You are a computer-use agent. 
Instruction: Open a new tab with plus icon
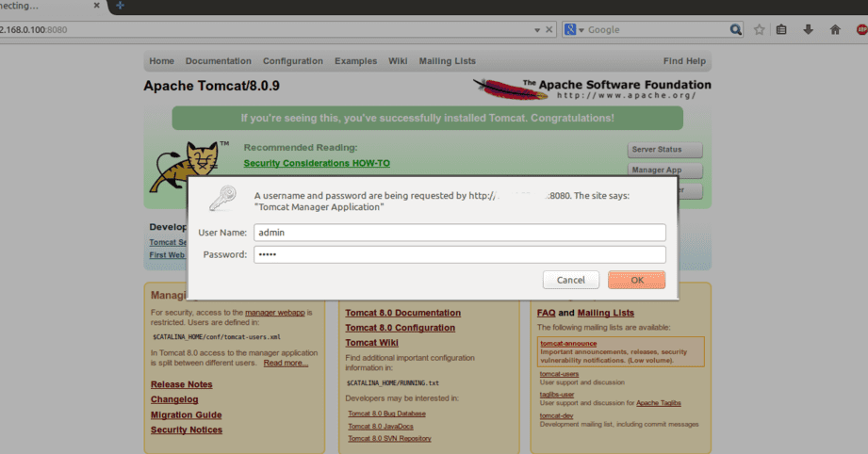[x=120, y=6]
